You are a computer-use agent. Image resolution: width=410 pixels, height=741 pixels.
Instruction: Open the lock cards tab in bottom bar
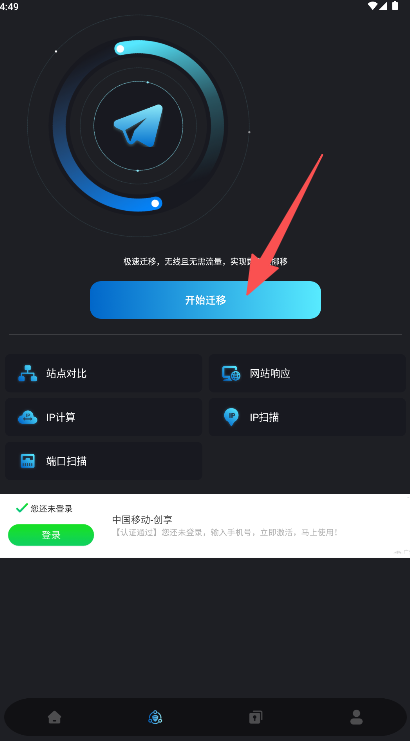[255, 717]
